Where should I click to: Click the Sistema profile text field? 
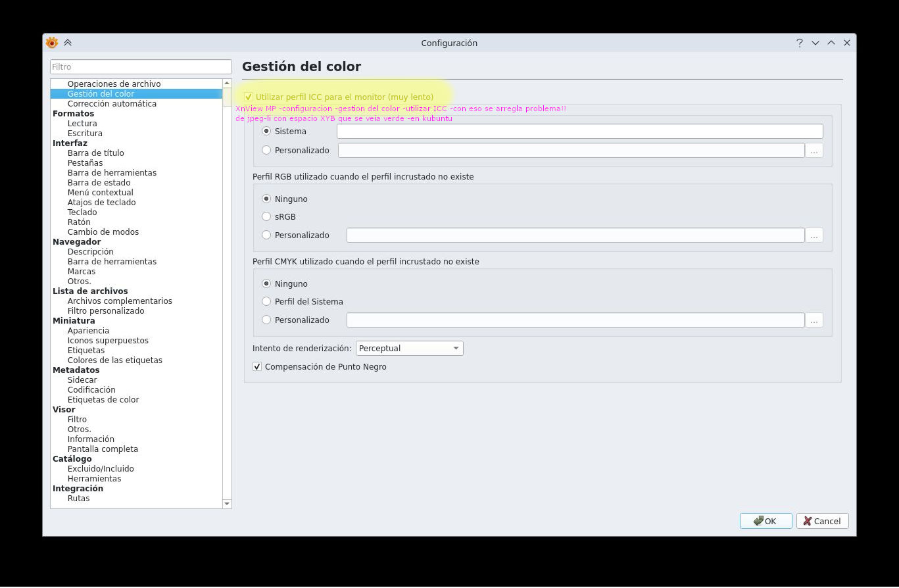pyautogui.click(x=579, y=131)
